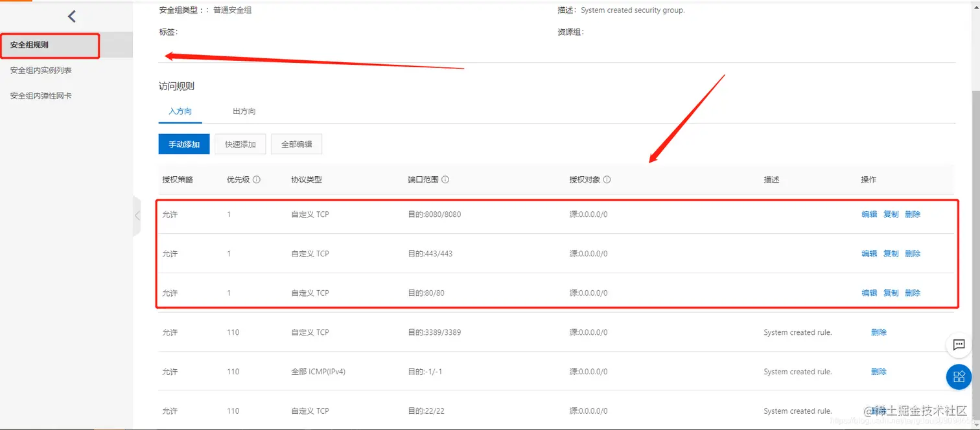Delete the 443/443 rule
The width and height of the screenshot is (980, 430).
[x=913, y=254]
